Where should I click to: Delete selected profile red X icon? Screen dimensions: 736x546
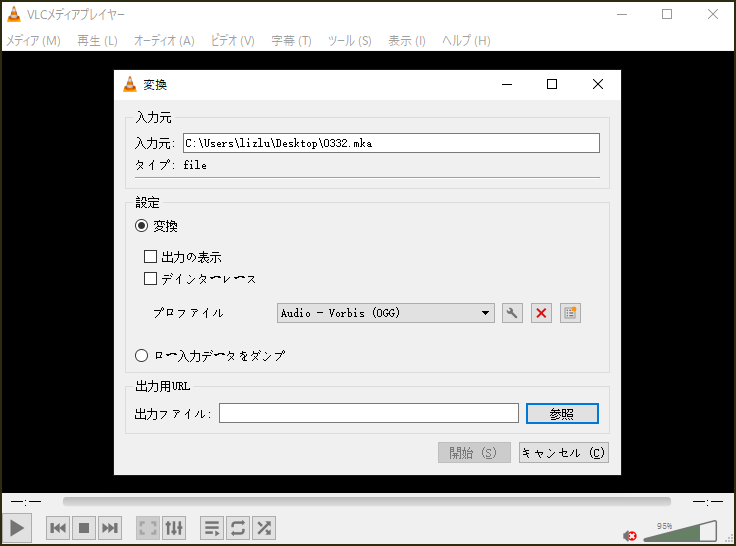[541, 313]
